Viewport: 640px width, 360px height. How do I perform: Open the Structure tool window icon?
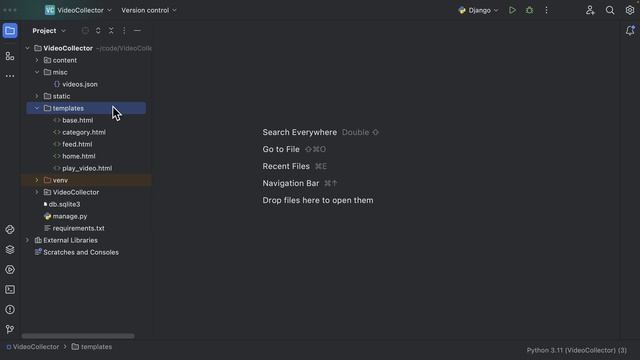[10, 56]
